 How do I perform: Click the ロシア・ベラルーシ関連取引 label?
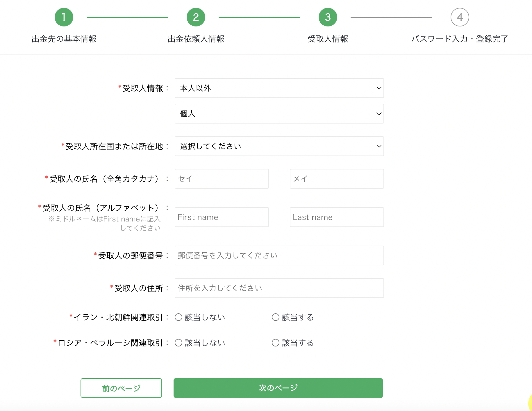pos(110,343)
